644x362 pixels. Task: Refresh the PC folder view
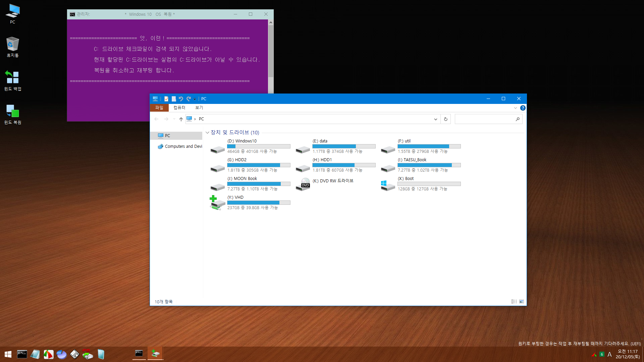(446, 119)
